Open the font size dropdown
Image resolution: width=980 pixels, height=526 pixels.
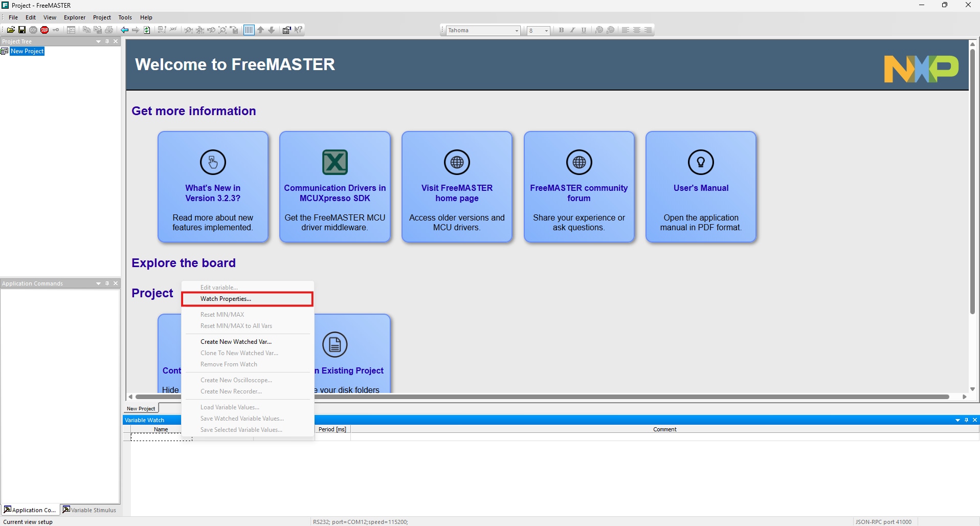click(546, 31)
